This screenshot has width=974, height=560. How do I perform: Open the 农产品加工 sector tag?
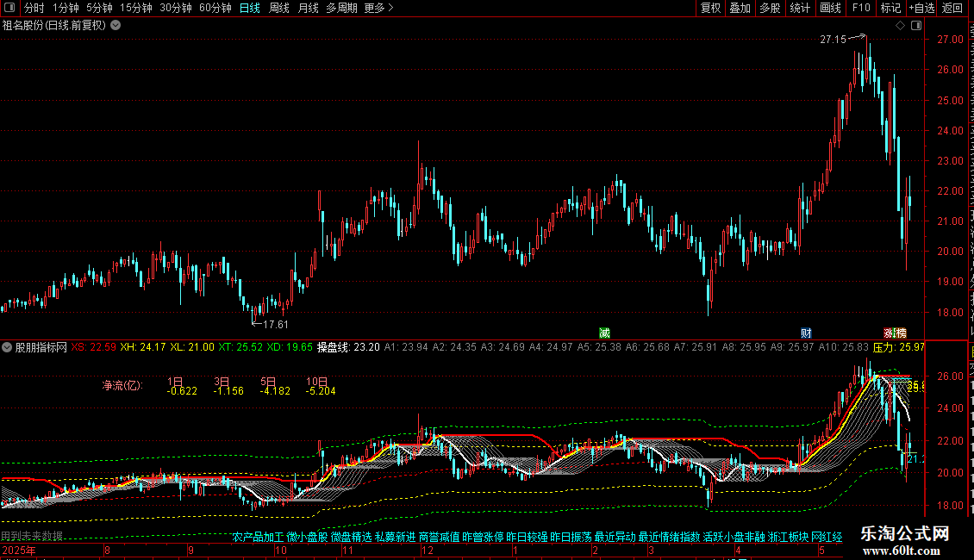pyautogui.click(x=258, y=537)
